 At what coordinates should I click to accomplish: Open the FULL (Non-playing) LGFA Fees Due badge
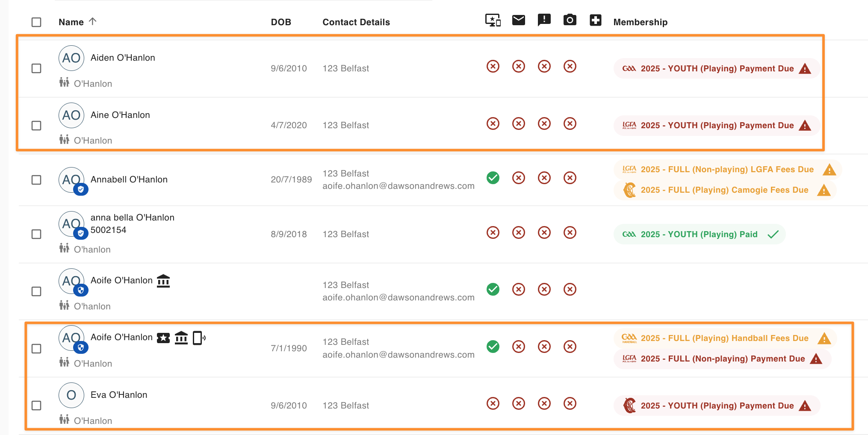coord(728,170)
